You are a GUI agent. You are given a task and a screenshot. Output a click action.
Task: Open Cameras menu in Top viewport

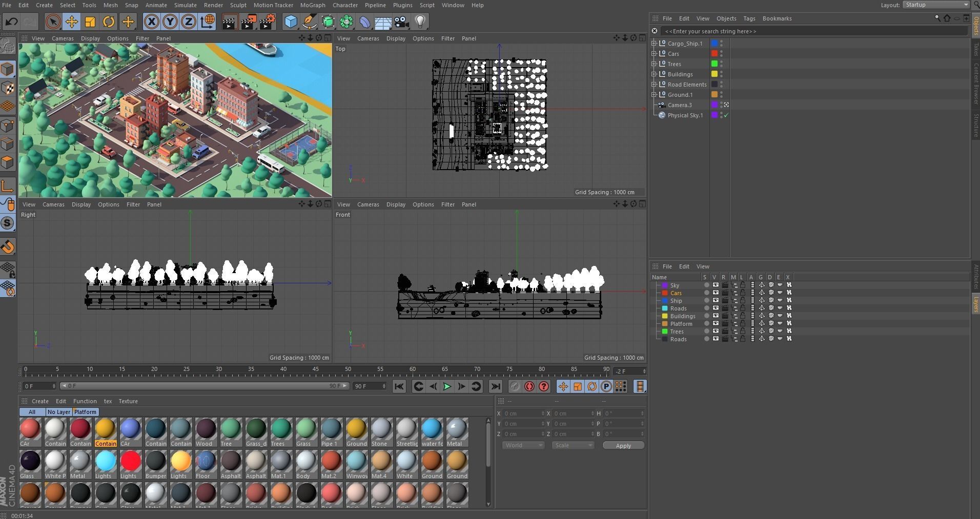(368, 38)
